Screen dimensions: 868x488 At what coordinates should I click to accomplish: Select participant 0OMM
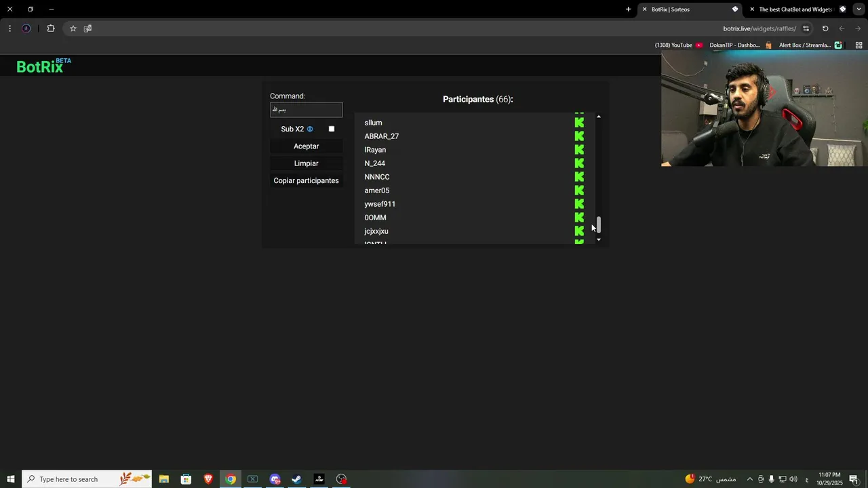click(375, 218)
